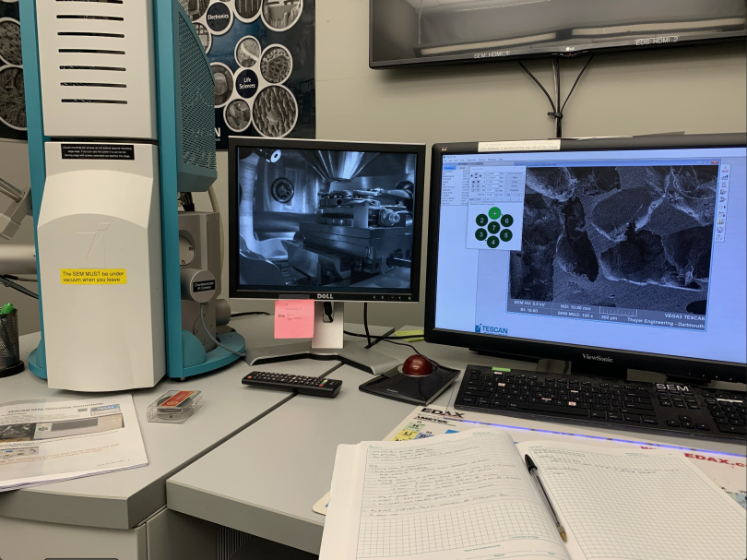Image resolution: width=747 pixels, height=560 pixels.
Task: Click the stage Y coordinate field
Action: pos(492,178)
